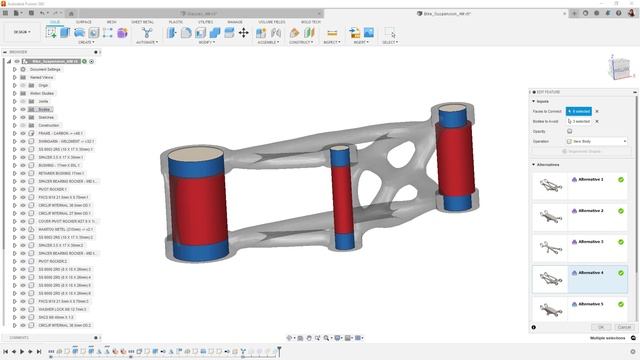The width and height of the screenshot is (640, 360).
Task: Click the Automated Modeling scissors icon
Action: click(x=147, y=33)
